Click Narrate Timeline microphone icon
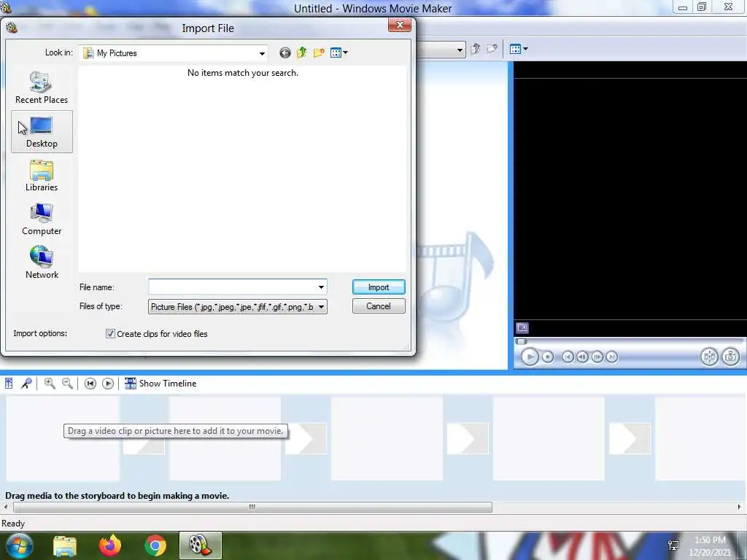 26,384
